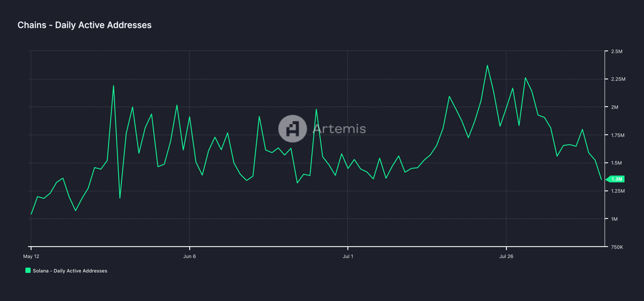Click the Chains - Daily Active Addresses title
This screenshot has width=644, height=301.
(x=85, y=25)
